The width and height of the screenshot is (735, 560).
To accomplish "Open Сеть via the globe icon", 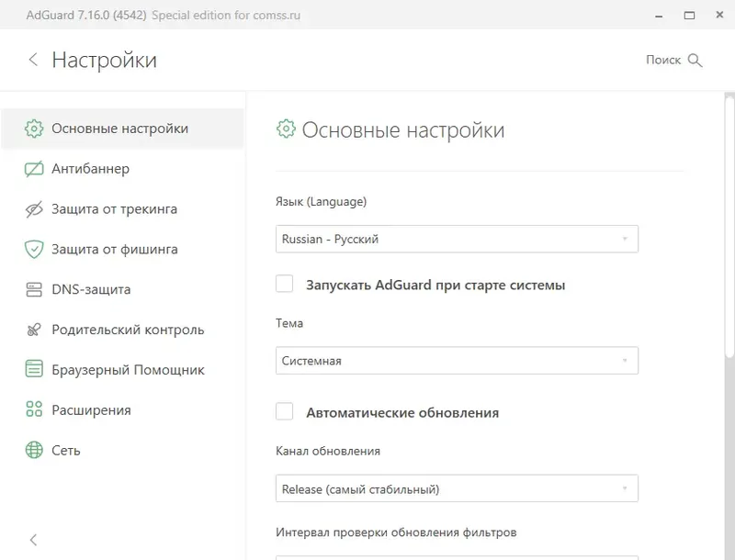I will 34,451.
